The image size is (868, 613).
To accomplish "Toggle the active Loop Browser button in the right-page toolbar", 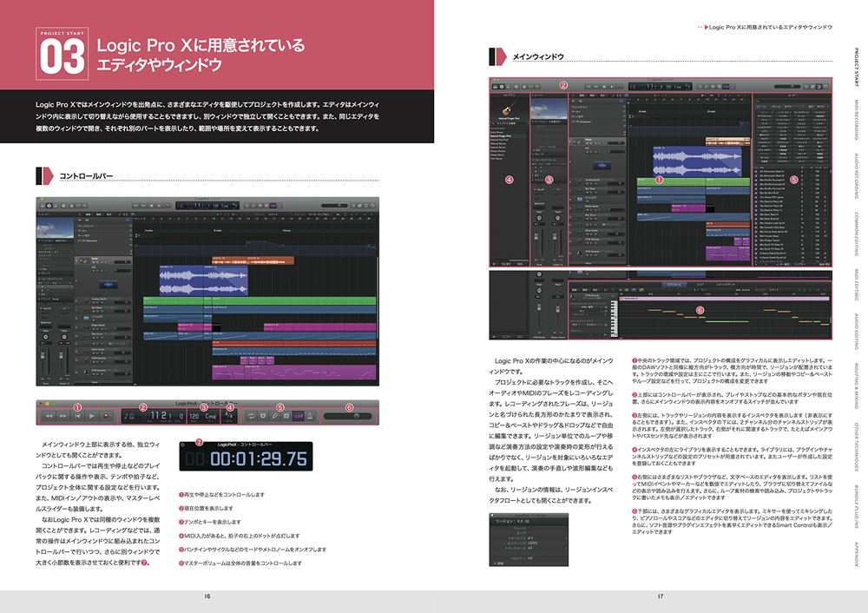I will tap(819, 87).
